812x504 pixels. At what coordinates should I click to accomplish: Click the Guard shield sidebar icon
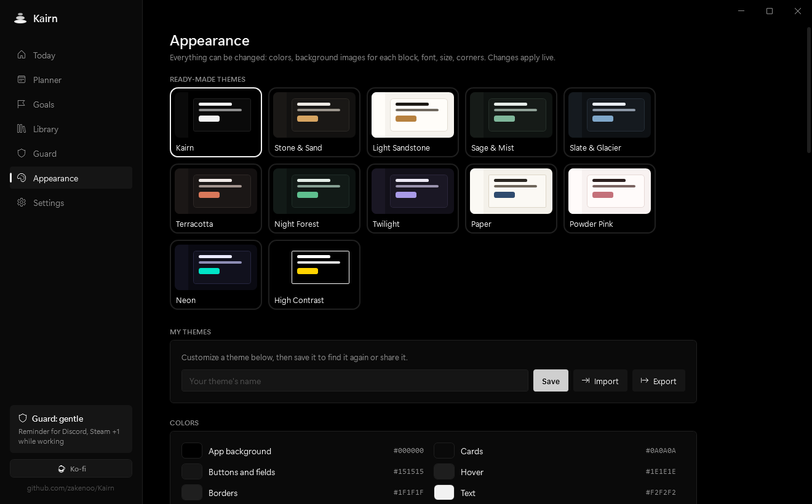(x=22, y=153)
